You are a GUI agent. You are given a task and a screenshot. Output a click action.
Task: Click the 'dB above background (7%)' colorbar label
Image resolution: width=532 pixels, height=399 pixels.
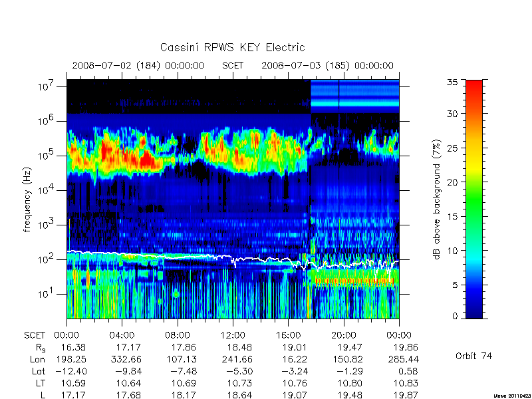click(438, 199)
